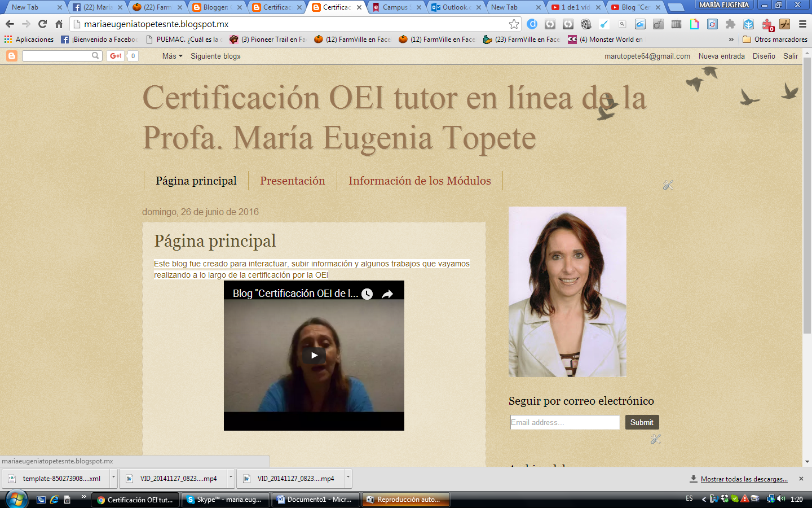Expand the taskbar quick launch chevron

[83, 497]
